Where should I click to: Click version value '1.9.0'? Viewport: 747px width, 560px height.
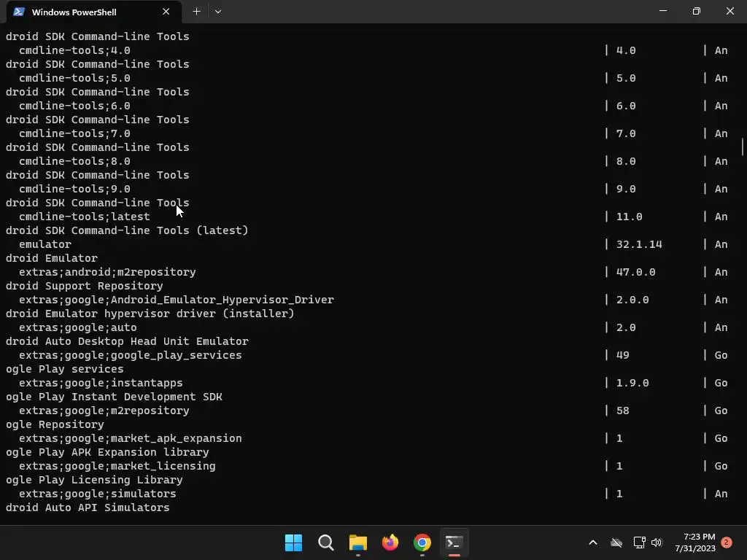click(x=632, y=382)
